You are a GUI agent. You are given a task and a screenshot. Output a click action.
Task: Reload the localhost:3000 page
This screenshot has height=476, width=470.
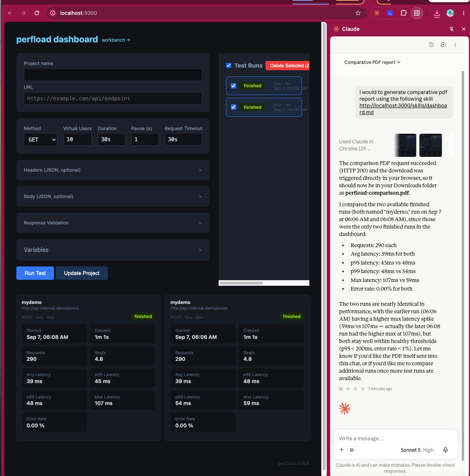point(37,13)
